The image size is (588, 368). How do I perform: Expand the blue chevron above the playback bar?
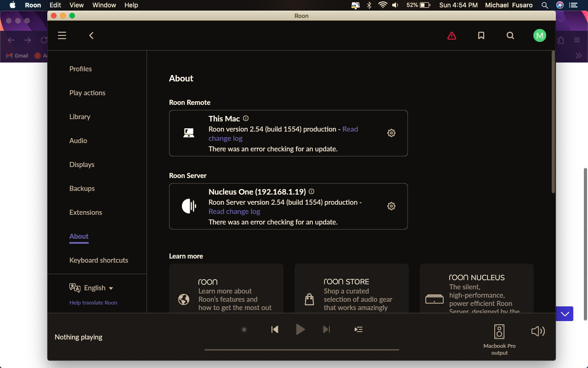pyautogui.click(x=565, y=313)
